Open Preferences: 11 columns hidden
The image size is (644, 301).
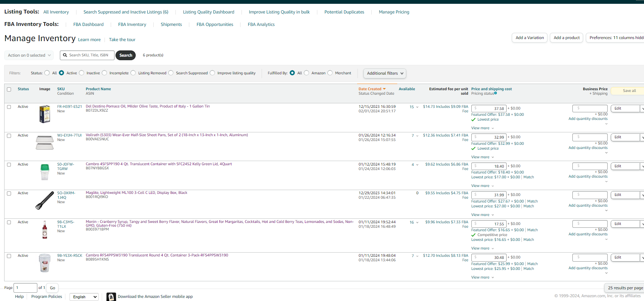(x=615, y=38)
